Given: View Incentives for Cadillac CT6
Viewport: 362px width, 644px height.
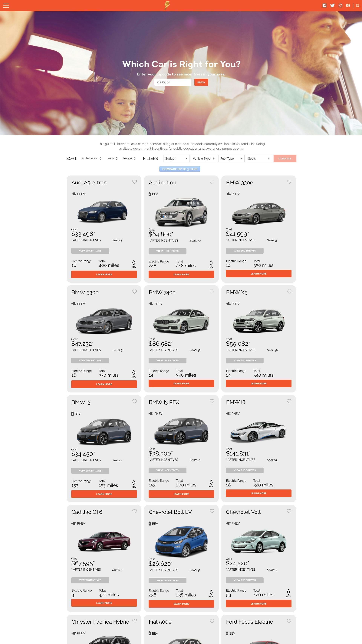Looking at the screenshot, I should pos(90,580).
